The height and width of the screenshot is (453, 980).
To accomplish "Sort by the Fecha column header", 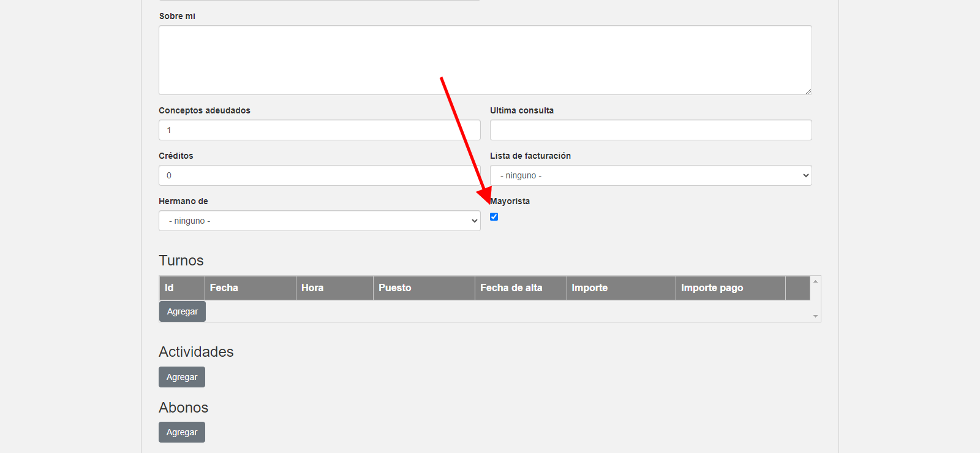I will point(250,288).
